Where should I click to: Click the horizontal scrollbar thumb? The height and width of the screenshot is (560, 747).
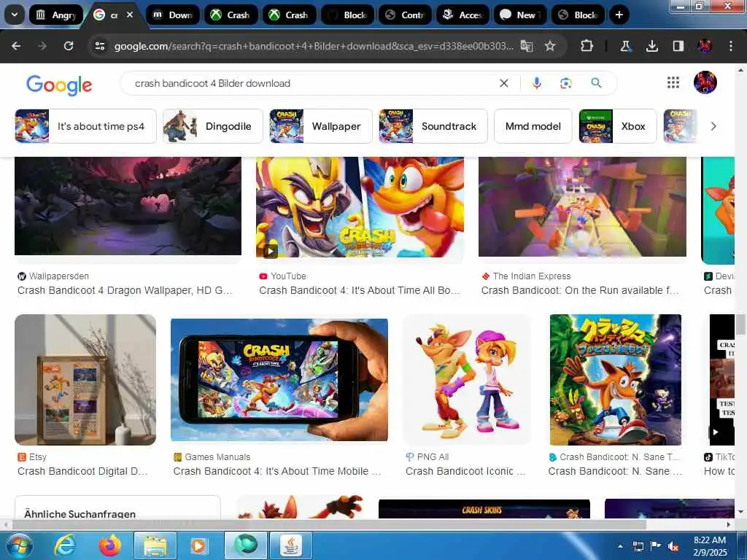coord(329,524)
